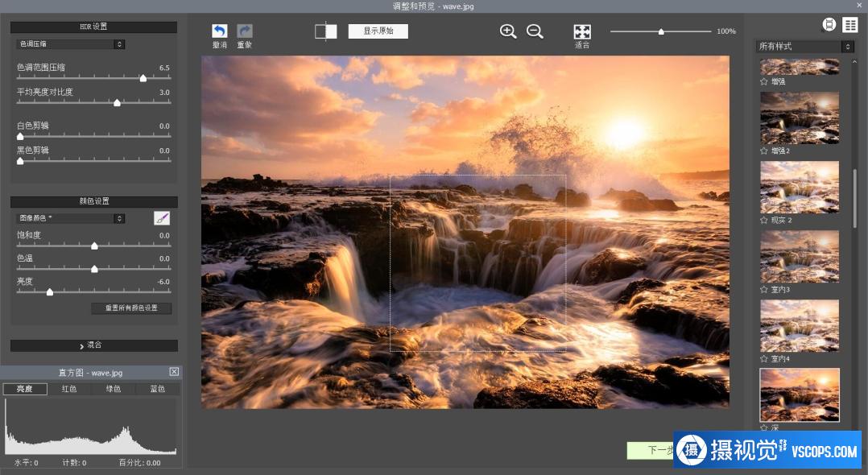Click the presets list scrollbar

point(855,198)
